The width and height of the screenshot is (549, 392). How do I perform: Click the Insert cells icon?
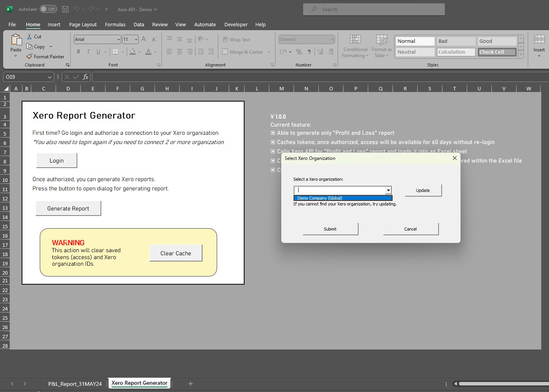539,39
